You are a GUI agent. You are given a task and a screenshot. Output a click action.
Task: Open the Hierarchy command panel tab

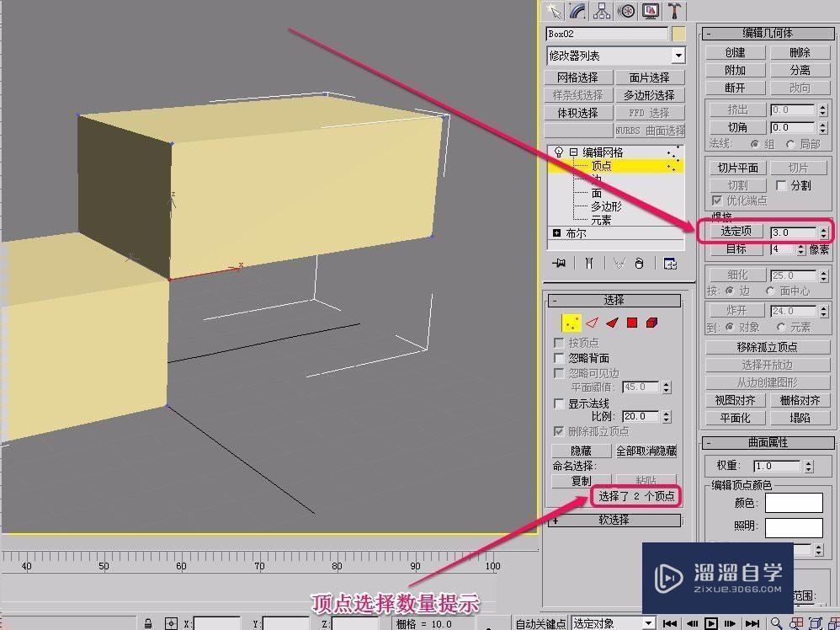click(603, 10)
